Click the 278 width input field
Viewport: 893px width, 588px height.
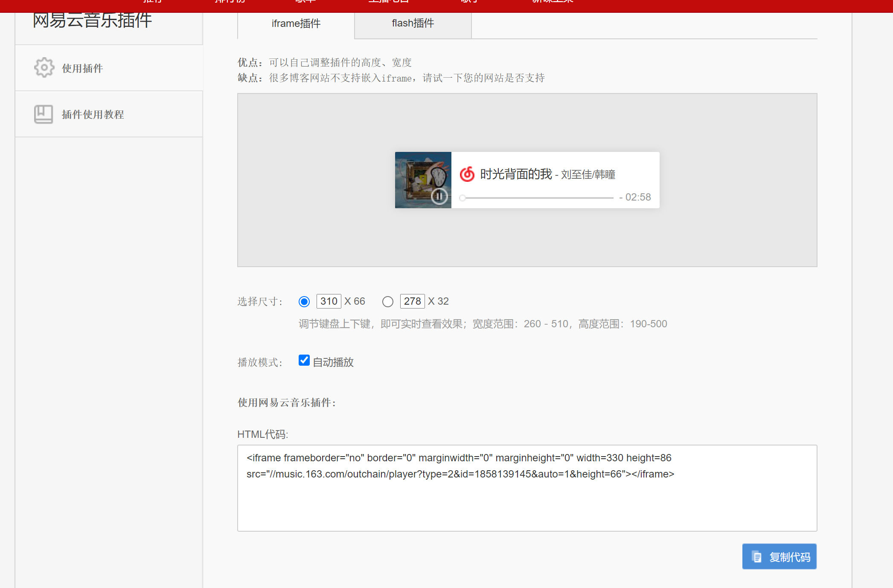(x=413, y=301)
